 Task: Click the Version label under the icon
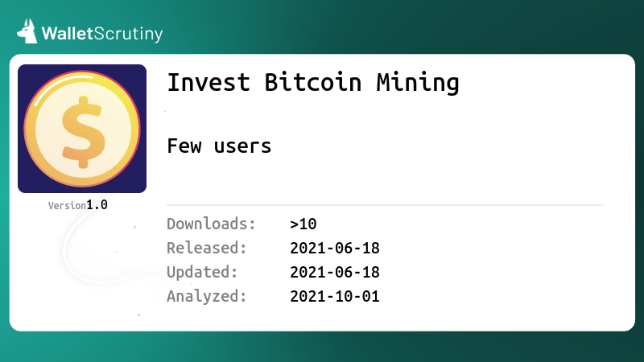click(x=67, y=206)
